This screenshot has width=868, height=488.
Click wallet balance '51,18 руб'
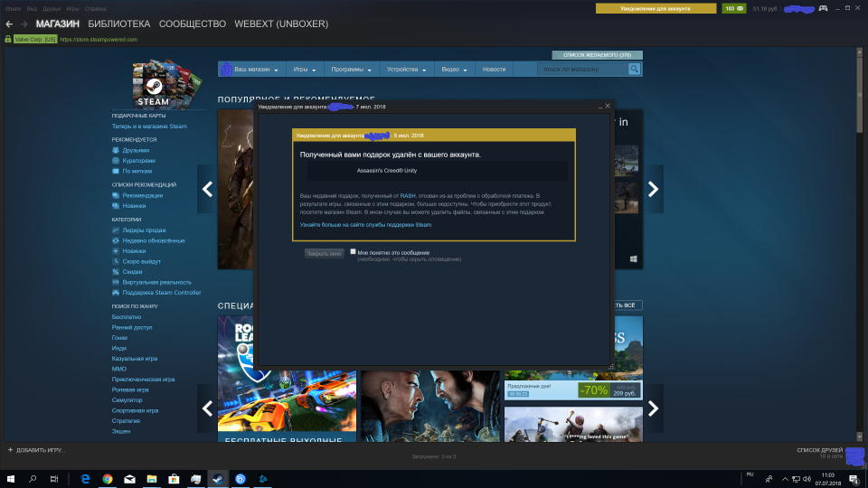click(x=765, y=9)
